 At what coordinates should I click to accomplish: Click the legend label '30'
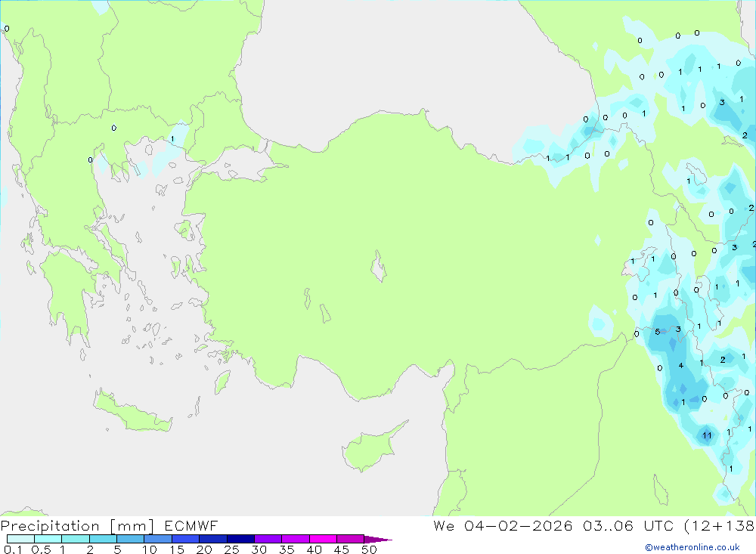(259, 549)
